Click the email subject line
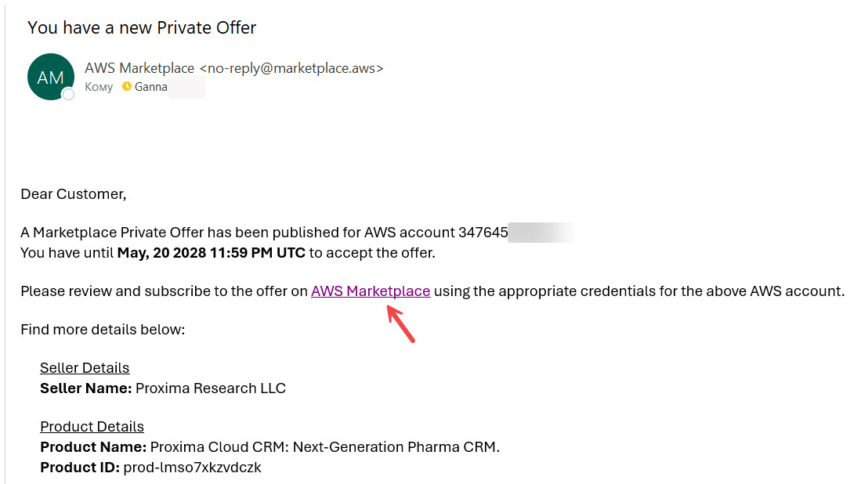868x484 pixels. coord(142,28)
